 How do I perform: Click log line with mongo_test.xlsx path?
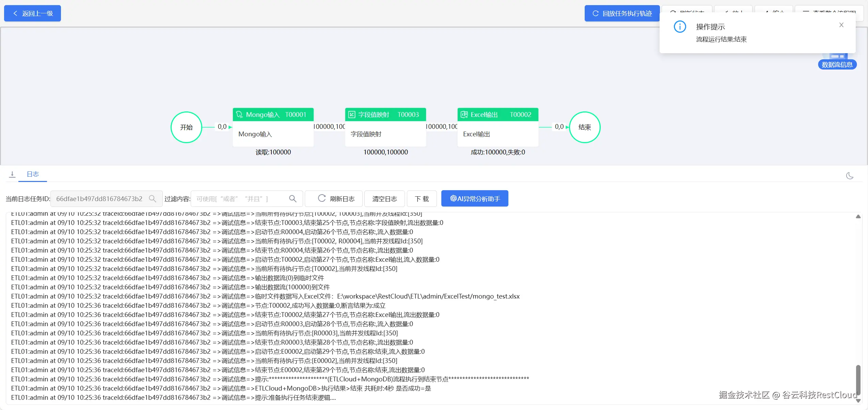tap(265, 296)
